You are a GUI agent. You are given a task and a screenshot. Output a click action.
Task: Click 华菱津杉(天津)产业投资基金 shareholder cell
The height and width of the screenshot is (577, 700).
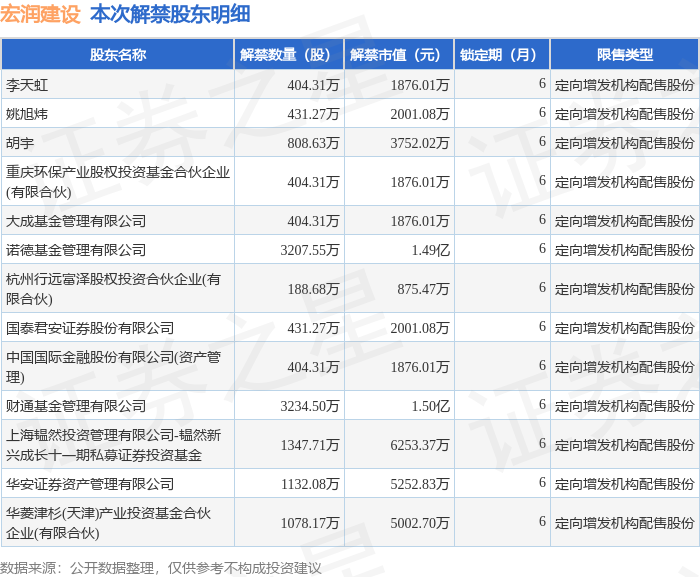click(x=118, y=523)
